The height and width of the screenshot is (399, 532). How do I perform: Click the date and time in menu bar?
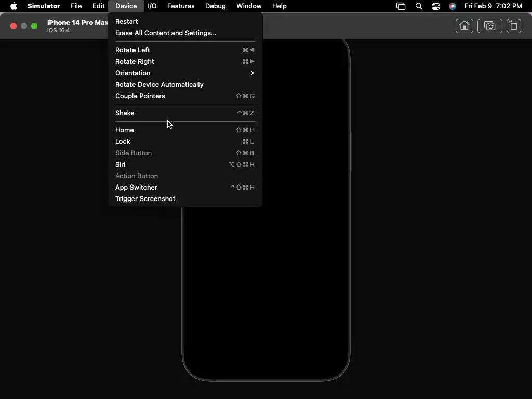(x=493, y=6)
